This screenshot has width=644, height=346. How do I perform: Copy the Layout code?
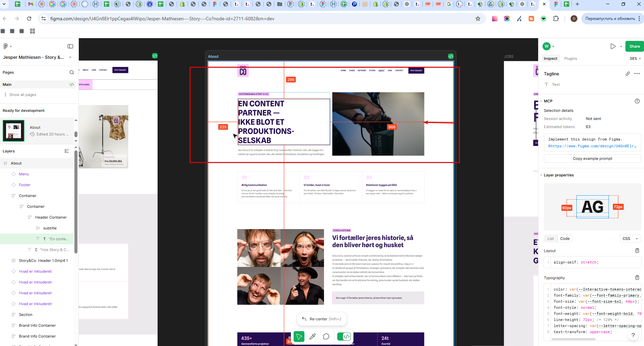pyautogui.click(x=637, y=251)
